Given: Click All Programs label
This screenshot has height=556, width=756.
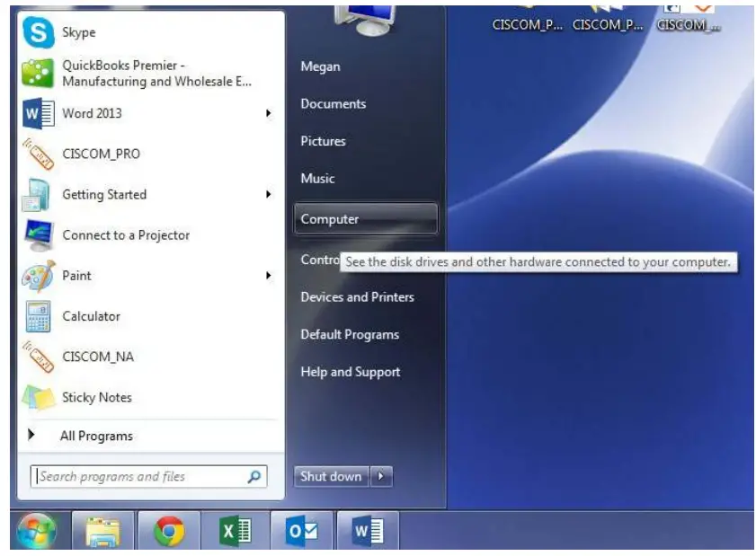Looking at the screenshot, I should (x=96, y=436).
